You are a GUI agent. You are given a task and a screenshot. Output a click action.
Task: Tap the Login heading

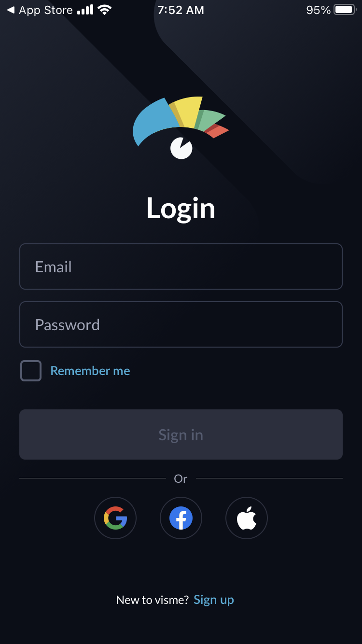coord(181,209)
